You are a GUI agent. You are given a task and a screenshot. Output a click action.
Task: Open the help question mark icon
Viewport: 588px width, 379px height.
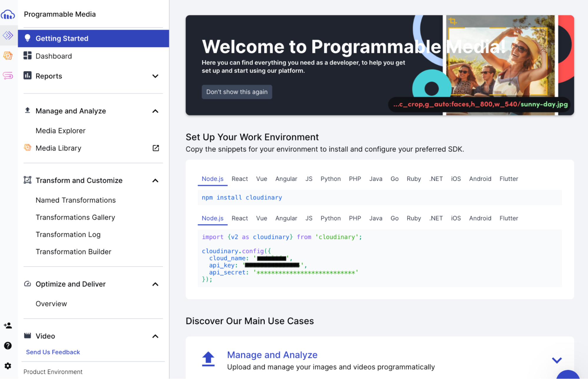click(x=8, y=345)
